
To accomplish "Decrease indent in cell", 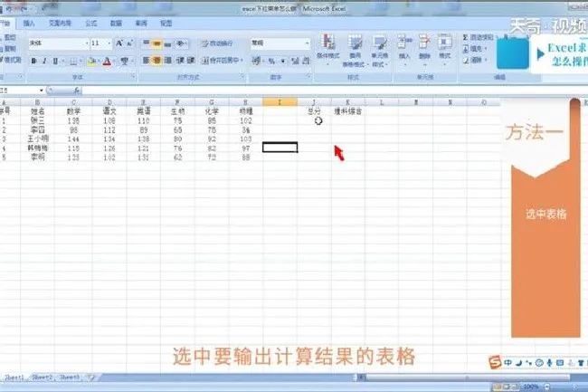I will tap(180, 61).
